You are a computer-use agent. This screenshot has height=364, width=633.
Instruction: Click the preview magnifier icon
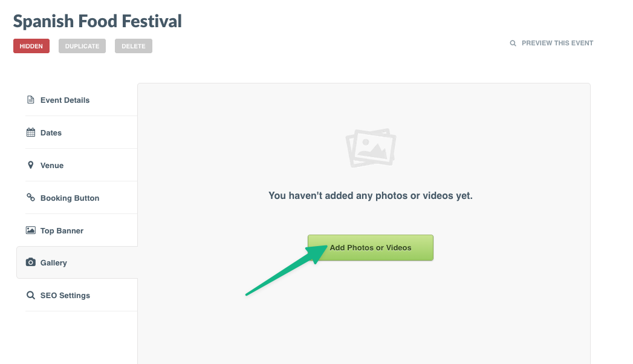(x=513, y=44)
